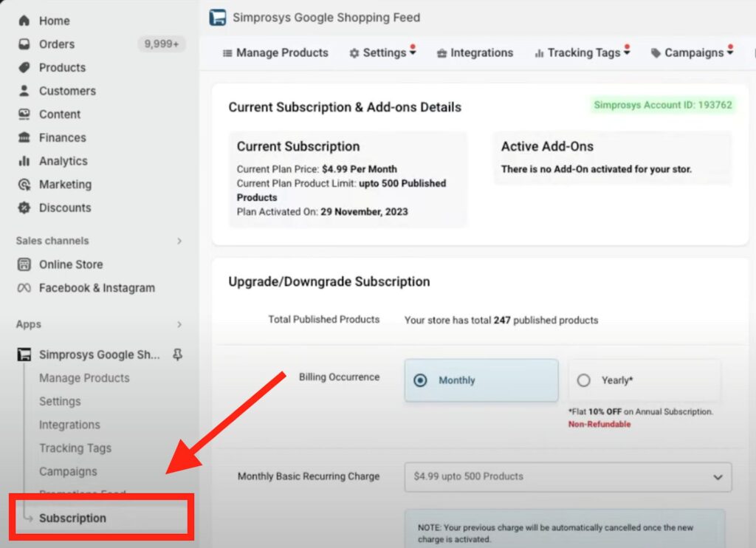Click the Home icon in sidebar
This screenshot has width=756, height=548.
tap(24, 21)
